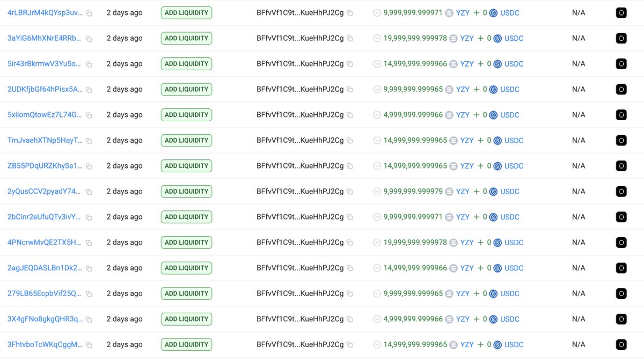Open USDC token link in 2agJEQDASLBn1Dk2 row

tap(514, 268)
